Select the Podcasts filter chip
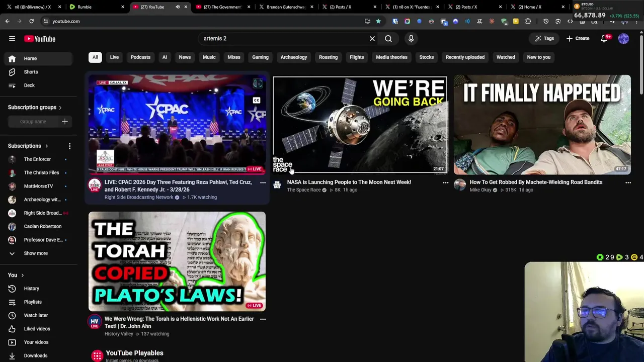The width and height of the screenshot is (644, 362). click(140, 57)
